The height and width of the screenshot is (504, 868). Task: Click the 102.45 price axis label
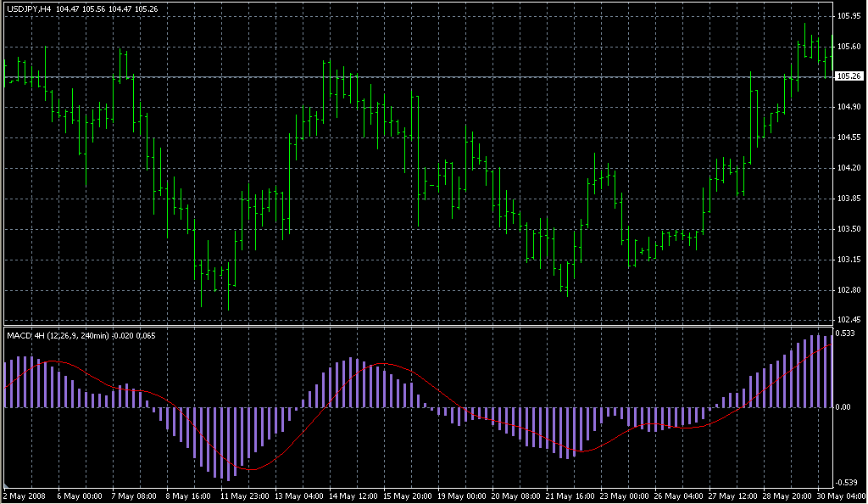(849, 320)
